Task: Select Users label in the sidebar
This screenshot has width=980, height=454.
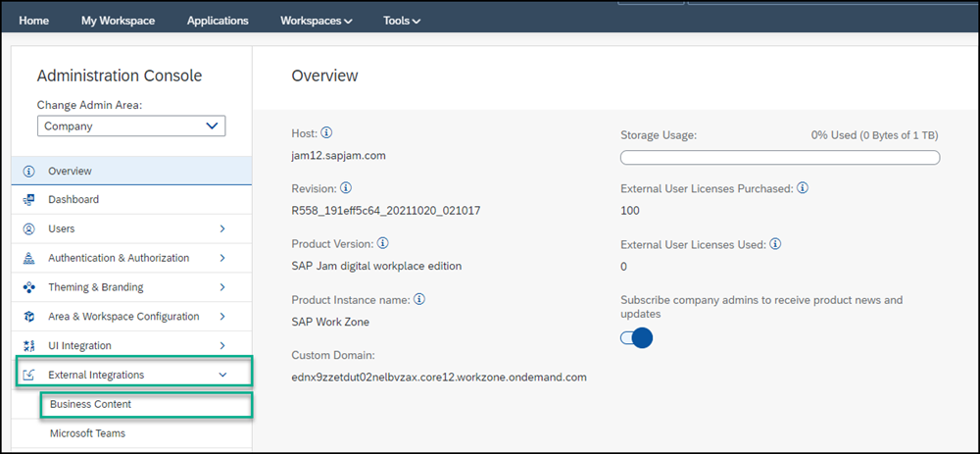Action: coord(61,228)
